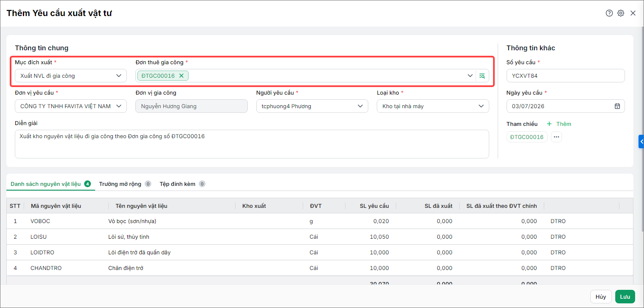Click the Hủy button
644x308 pixels.
pyautogui.click(x=601, y=297)
